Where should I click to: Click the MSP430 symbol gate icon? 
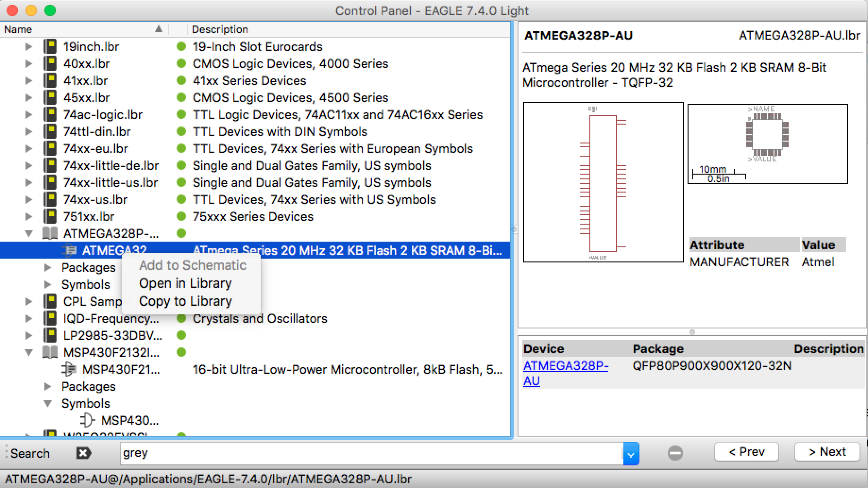tap(87, 420)
